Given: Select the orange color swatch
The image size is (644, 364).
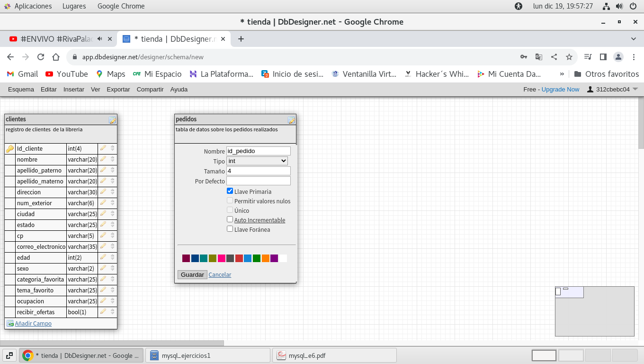Looking at the screenshot, I should tap(266, 258).
